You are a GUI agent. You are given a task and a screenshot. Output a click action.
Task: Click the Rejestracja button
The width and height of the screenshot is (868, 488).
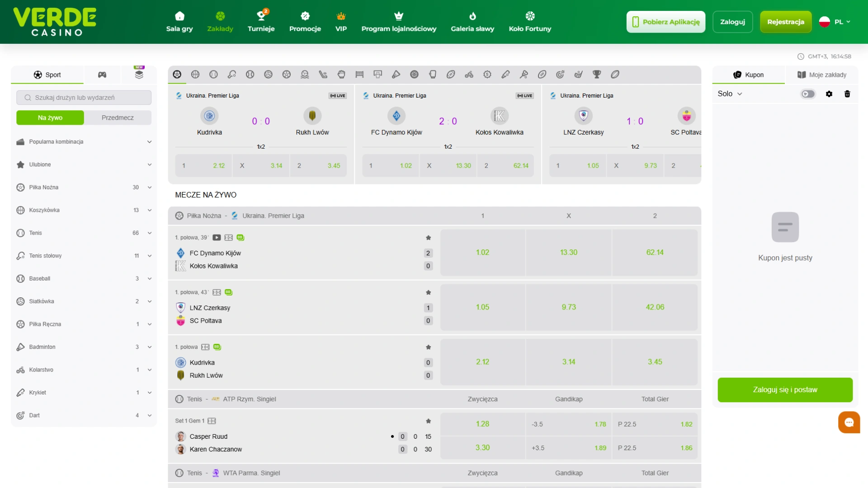pos(786,22)
